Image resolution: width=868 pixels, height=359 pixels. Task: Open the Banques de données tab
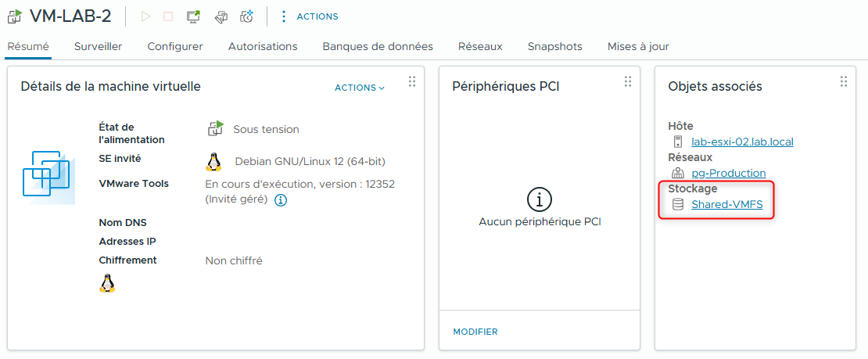tap(378, 47)
